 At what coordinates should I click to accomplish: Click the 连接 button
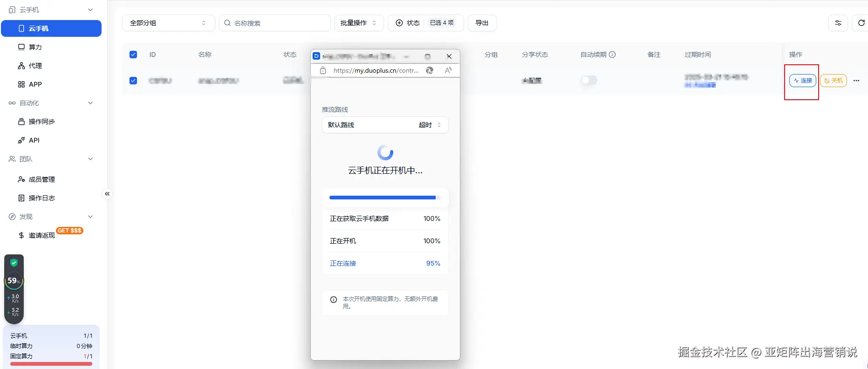coord(802,81)
